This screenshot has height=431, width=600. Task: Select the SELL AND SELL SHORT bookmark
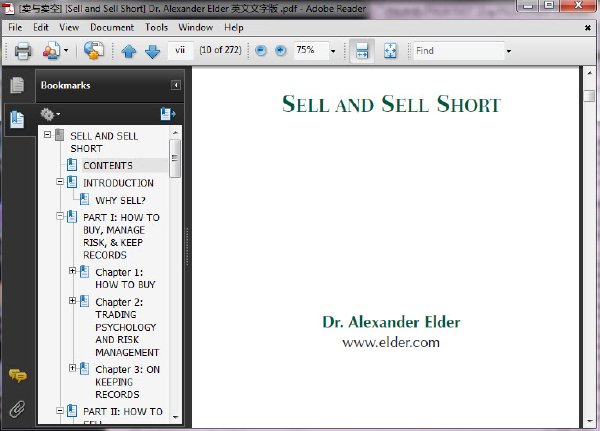104,142
